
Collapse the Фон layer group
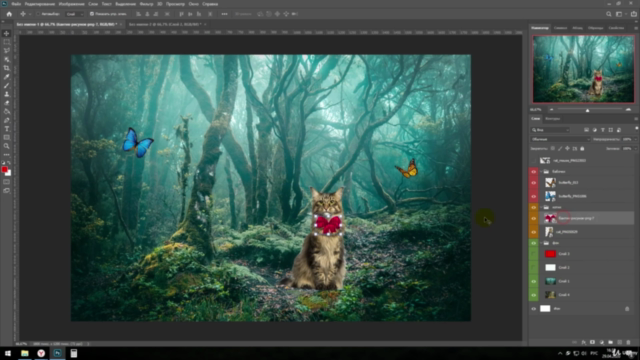pos(542,243)
